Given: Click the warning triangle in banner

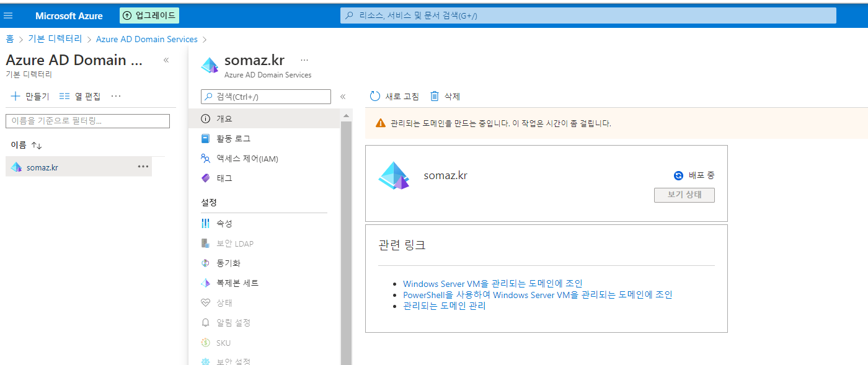Looking at the screenshot, I should click(381, 123).
